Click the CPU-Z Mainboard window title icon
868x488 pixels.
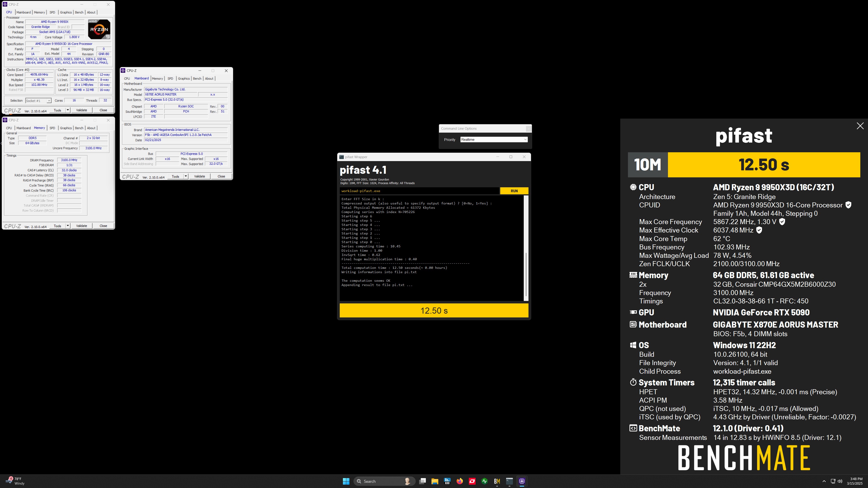(x=123, y=71)
